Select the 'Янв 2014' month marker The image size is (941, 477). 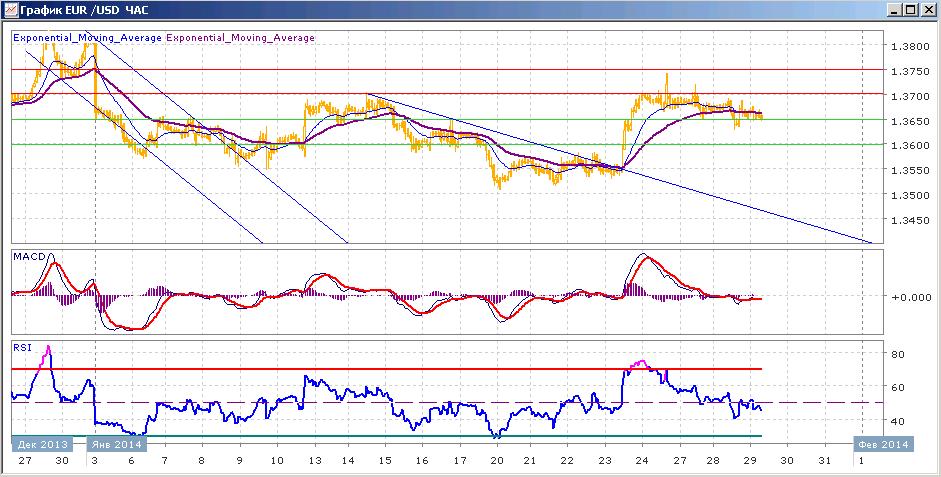[118, 445]
